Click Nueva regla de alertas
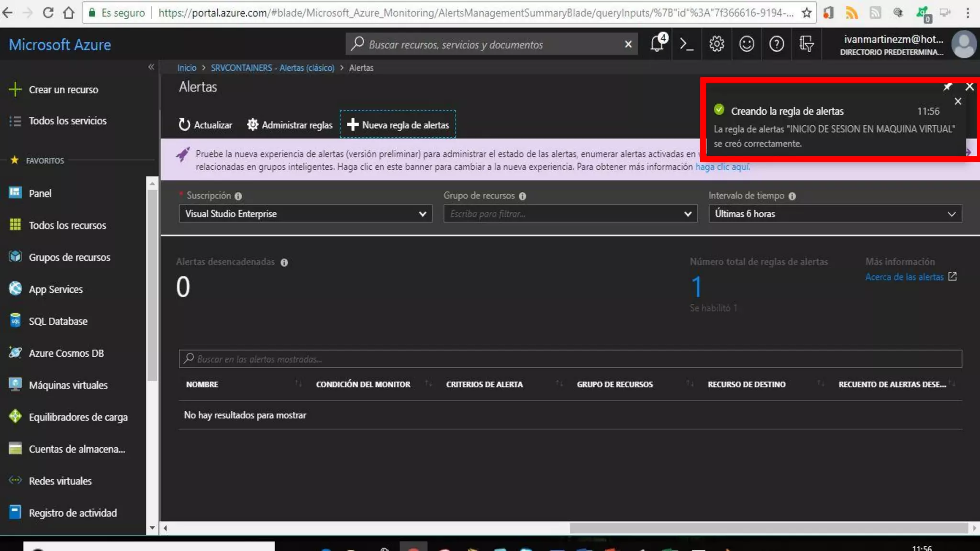The width and height of the screenshot is (980, 551). [x=398, y=125]
